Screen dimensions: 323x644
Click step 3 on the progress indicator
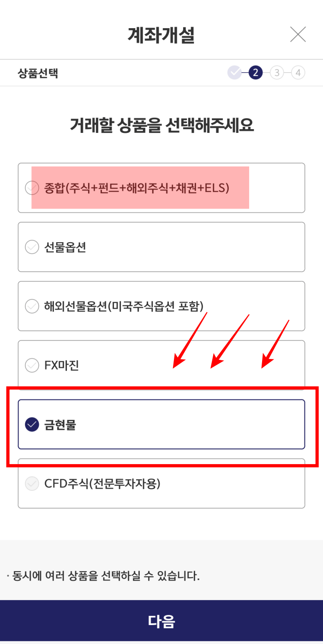tap(276, 72)
